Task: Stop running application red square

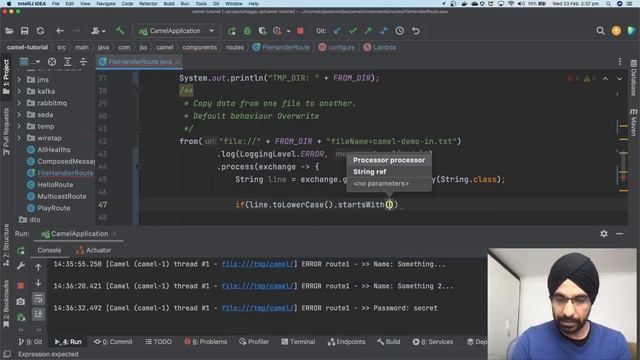Action: [300, 31]
